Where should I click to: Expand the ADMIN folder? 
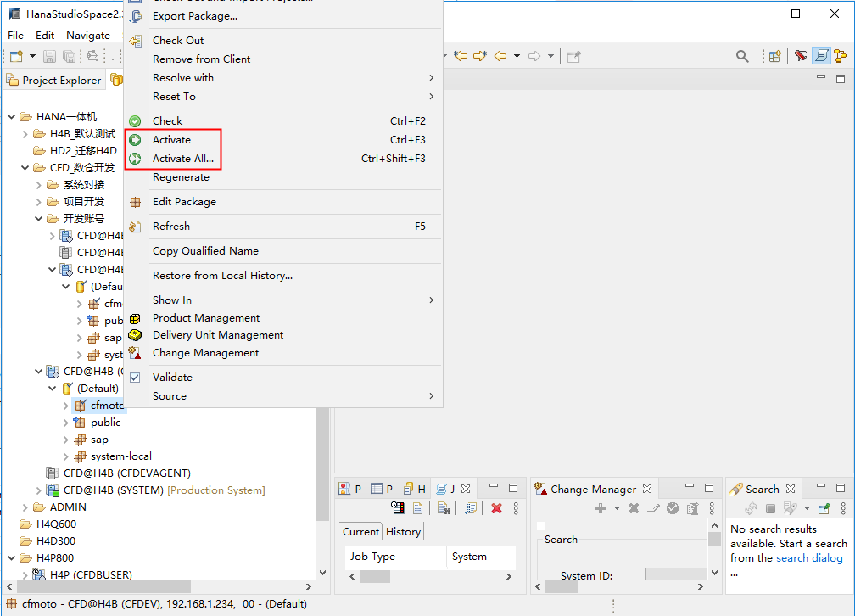(x=25, y=507)
